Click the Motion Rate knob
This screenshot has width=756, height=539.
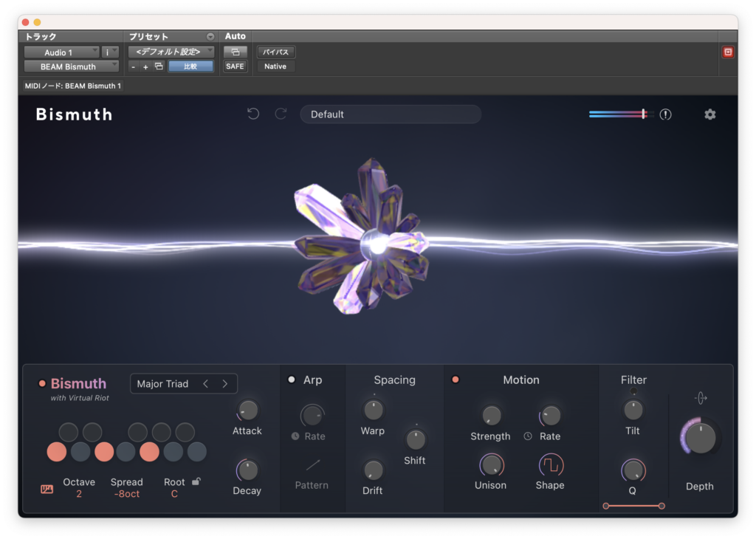[x=551, y=416]
